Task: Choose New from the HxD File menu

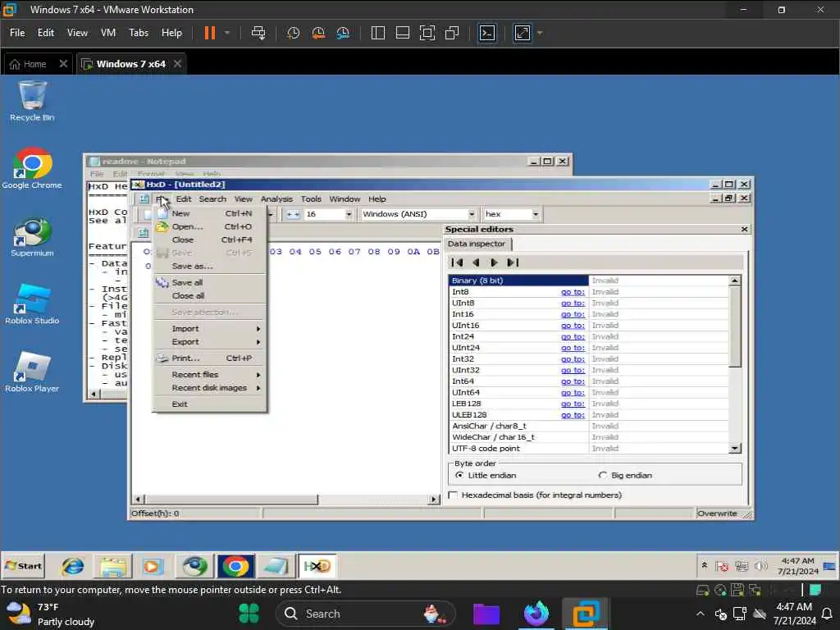Action: 210,213
